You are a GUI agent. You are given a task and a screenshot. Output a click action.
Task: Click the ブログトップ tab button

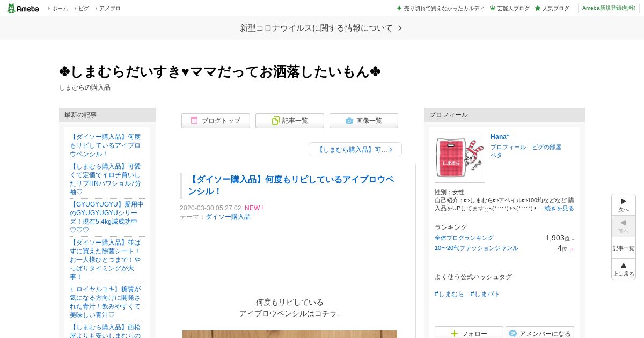click(x=216, y=121)
